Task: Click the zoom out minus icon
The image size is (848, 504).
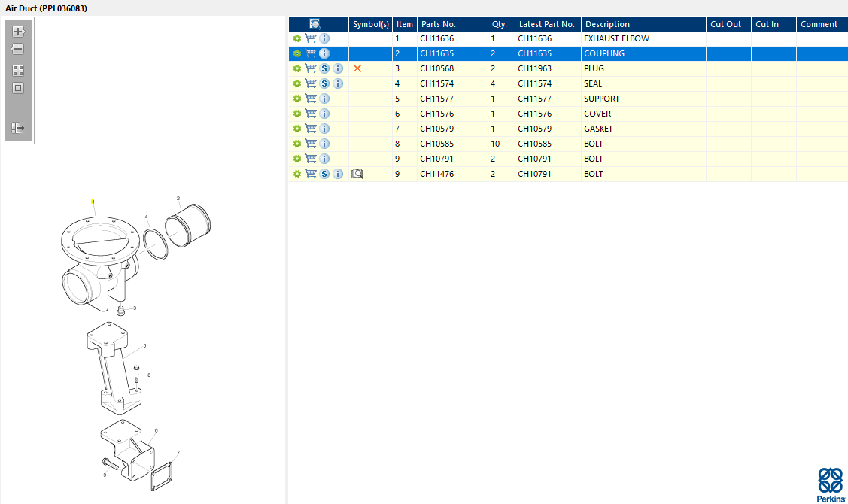Action: click(x=18, y=49)
